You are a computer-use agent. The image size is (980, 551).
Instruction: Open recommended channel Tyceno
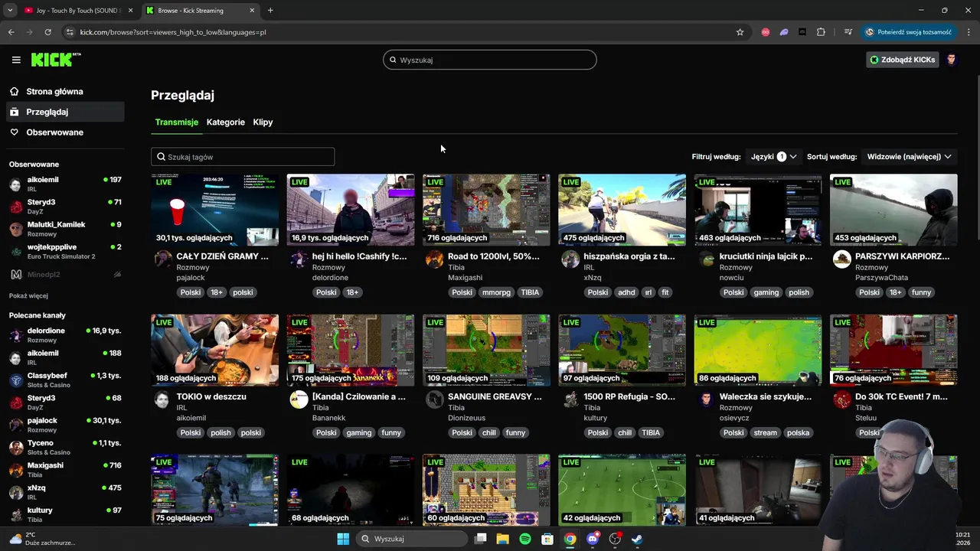[x=65, y=447]
